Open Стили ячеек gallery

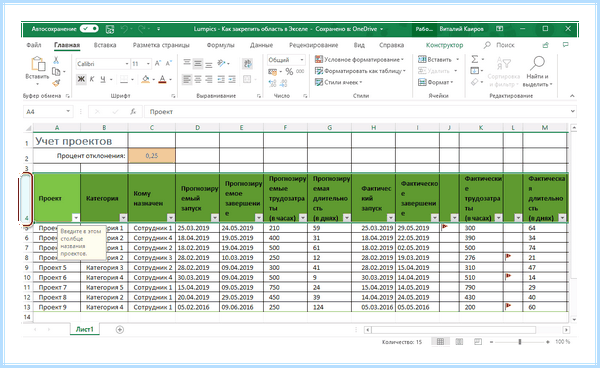[338, 82]
